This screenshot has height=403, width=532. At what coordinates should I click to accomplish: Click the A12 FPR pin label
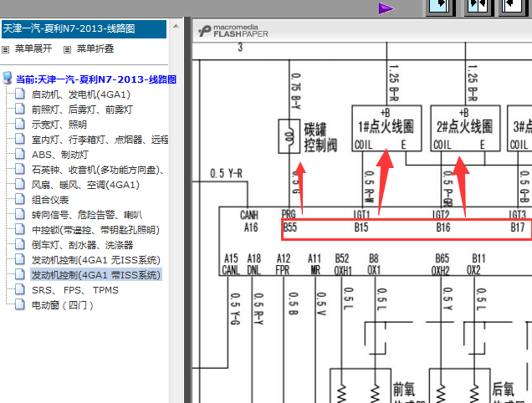tap(283, 264)
